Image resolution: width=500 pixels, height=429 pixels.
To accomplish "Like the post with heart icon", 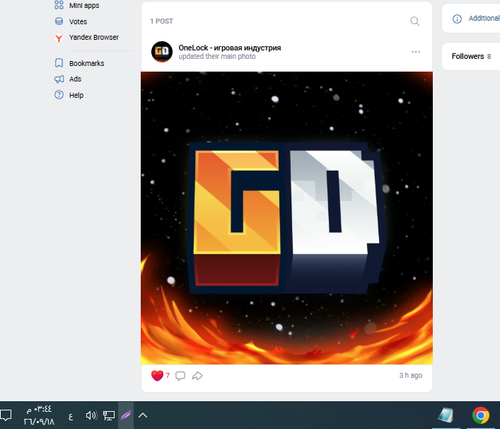I will click(157, 376).
